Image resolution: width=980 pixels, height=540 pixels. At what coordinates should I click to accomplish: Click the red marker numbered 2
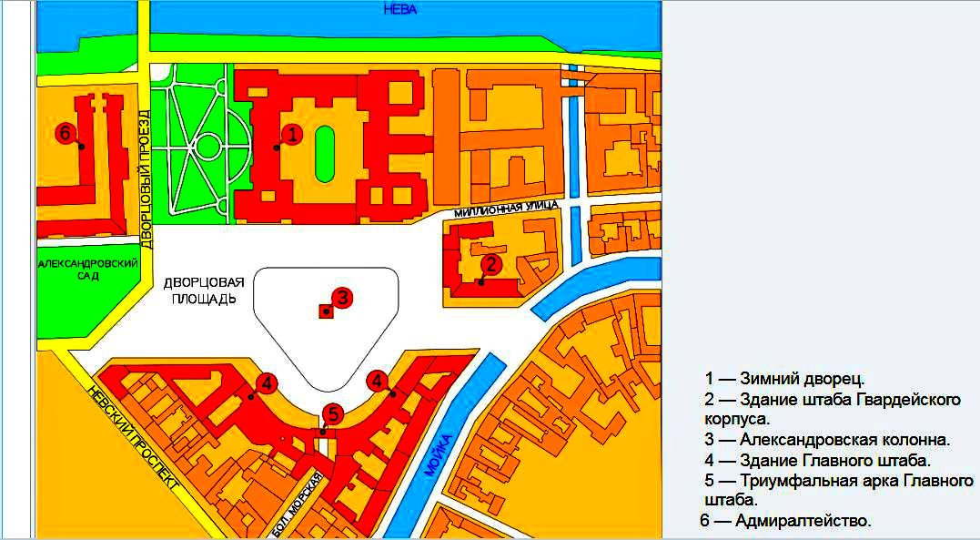491,265
